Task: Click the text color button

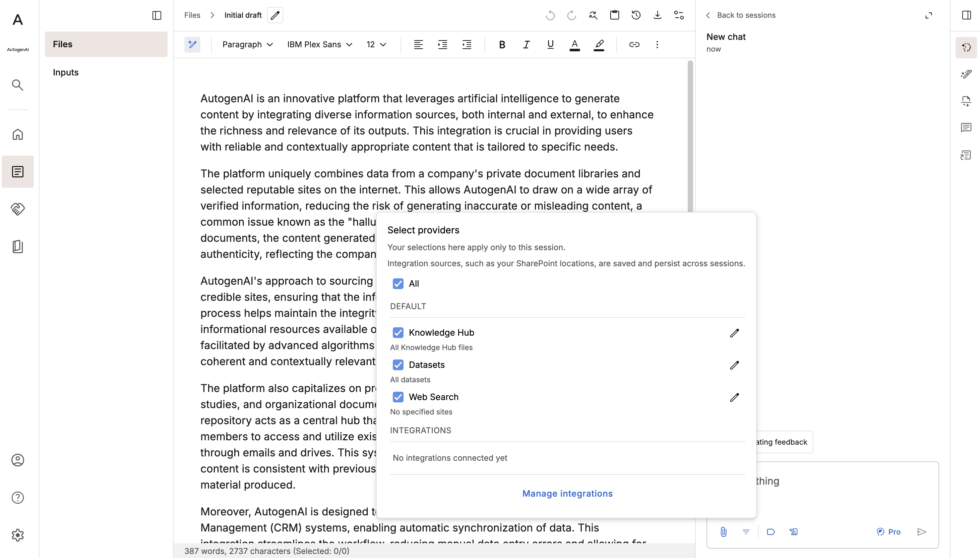Action: pyautogui.click(x=574, y=45)
